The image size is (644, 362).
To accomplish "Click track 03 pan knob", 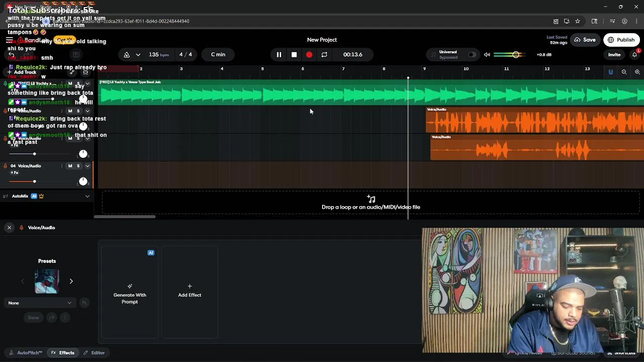I will pos(83,153).
